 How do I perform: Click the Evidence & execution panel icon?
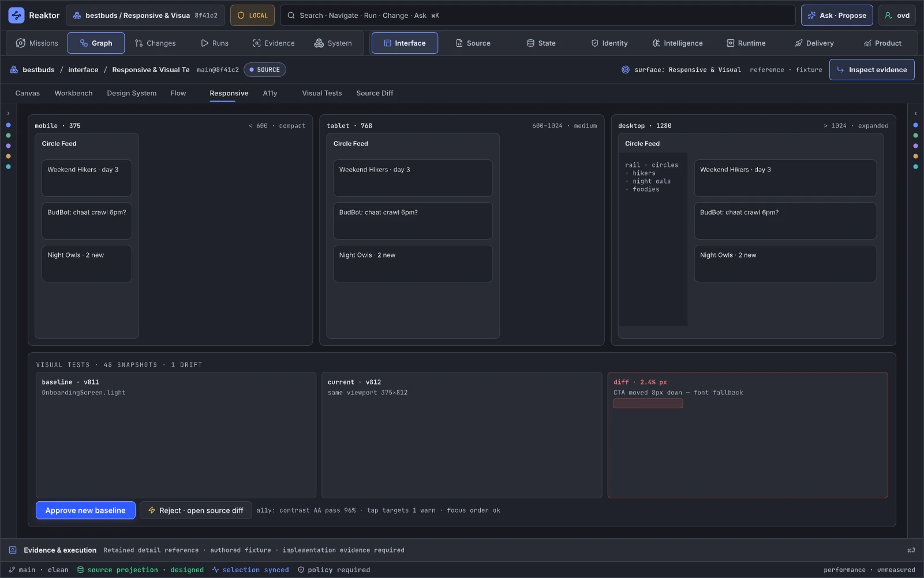click(x=13, y=550)
